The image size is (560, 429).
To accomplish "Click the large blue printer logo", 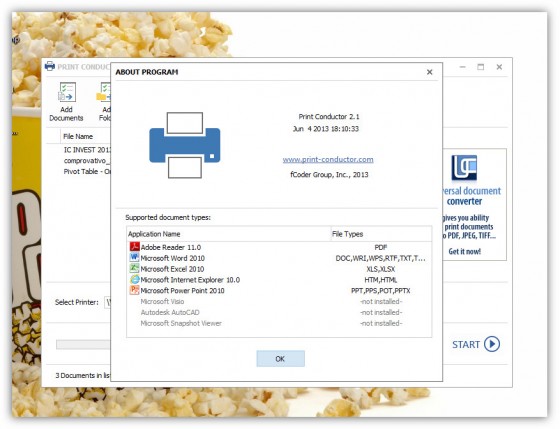I will tap(185, 145).
